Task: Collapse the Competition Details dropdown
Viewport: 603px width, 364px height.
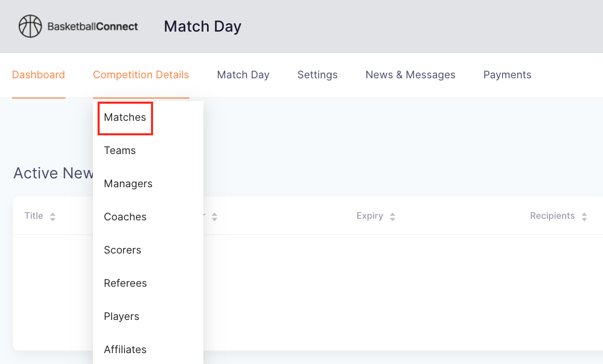Action: (x=141, y=75)
